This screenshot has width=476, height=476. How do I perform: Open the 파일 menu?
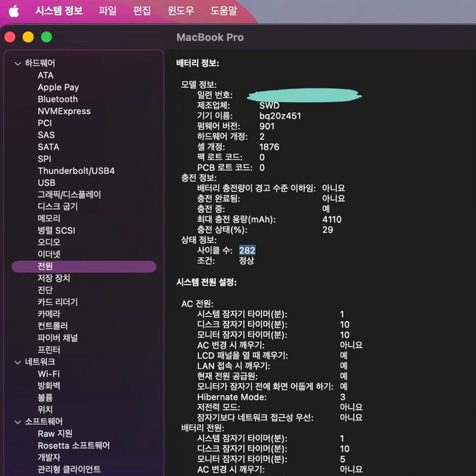(107, 11)
